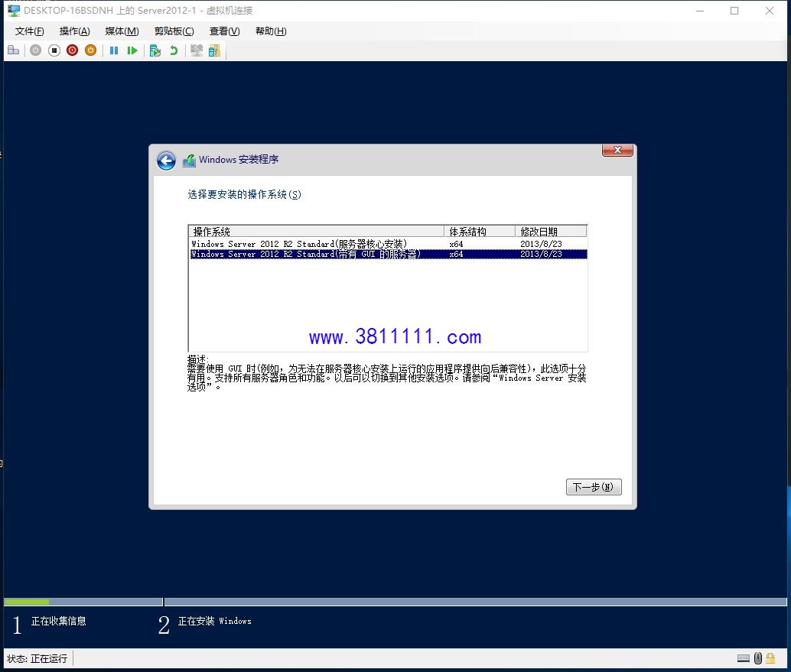Click 2013/8/23 date in the GUI row
The image size is (791, 672).
(541, 254)
